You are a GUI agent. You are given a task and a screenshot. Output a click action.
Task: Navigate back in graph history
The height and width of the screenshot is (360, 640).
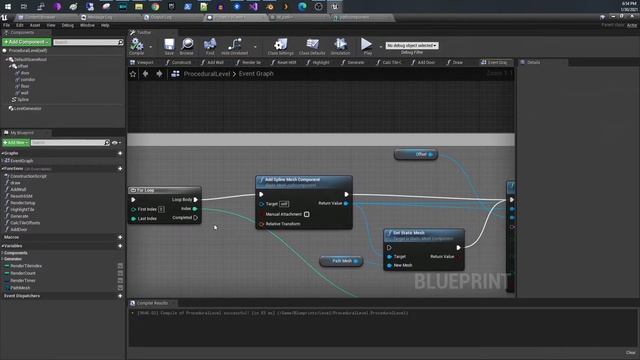(x=146, y=74)
